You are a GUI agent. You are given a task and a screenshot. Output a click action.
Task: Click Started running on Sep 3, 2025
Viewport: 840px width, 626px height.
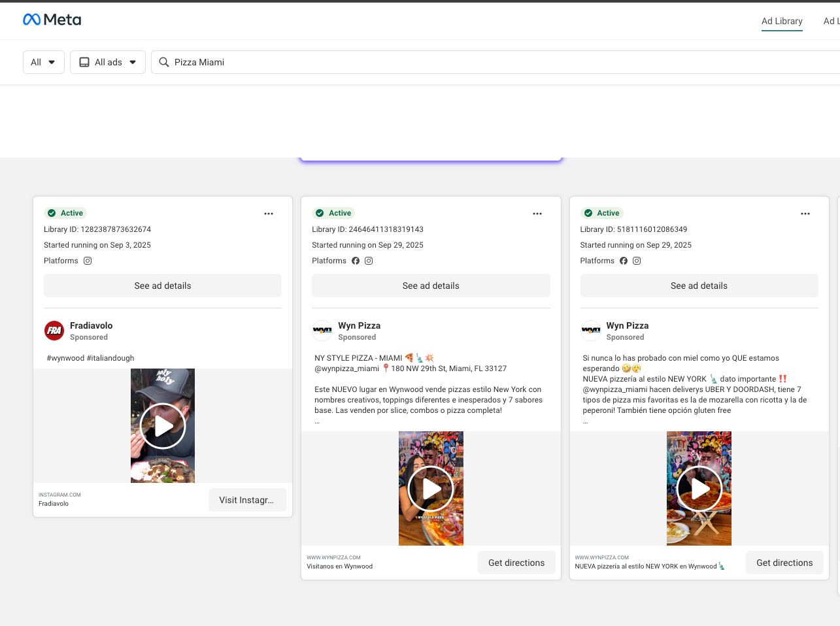[97, 245]
